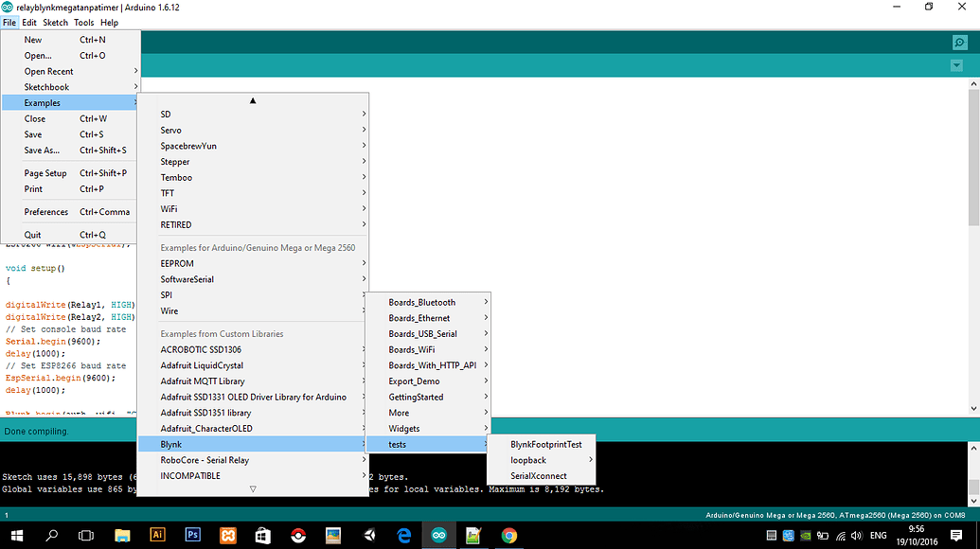Select Save As... in the File menu

point(42,151)
